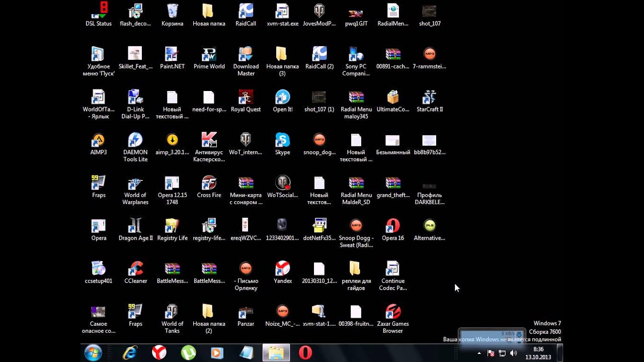Select the RaidCall (2) desktop icon

pyautogui.click(x=319, y=58)
